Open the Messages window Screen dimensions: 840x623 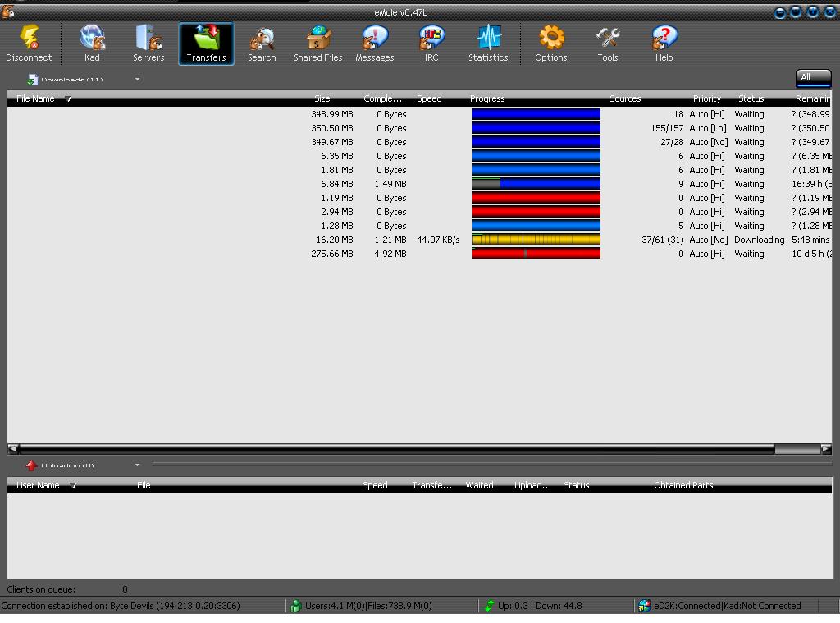pos(374,44)
